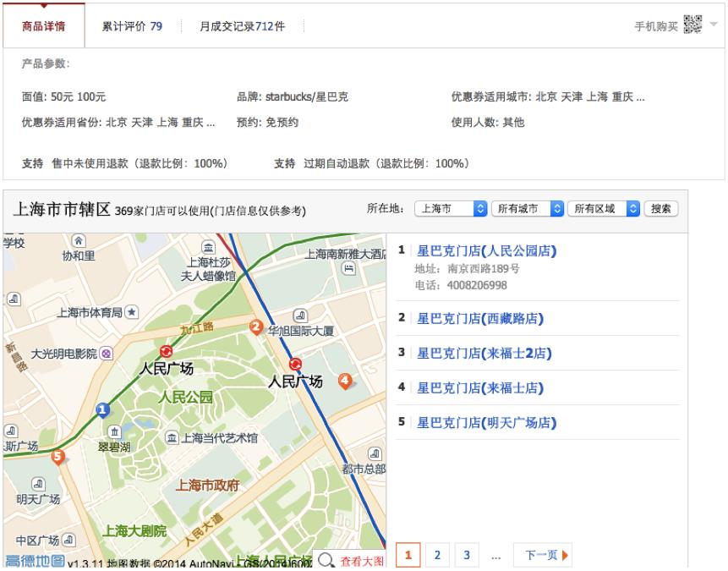Screen dimensions: 728x571
Task: Click the 售中未使用退款 refund text
Action: [x=140, y=163]
